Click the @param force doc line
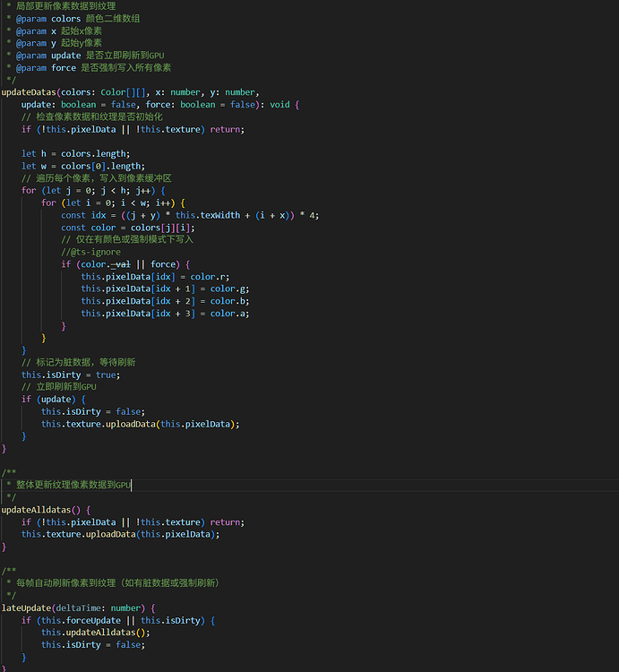The height and width of the screenshot is (672, 619). (93, 68)
